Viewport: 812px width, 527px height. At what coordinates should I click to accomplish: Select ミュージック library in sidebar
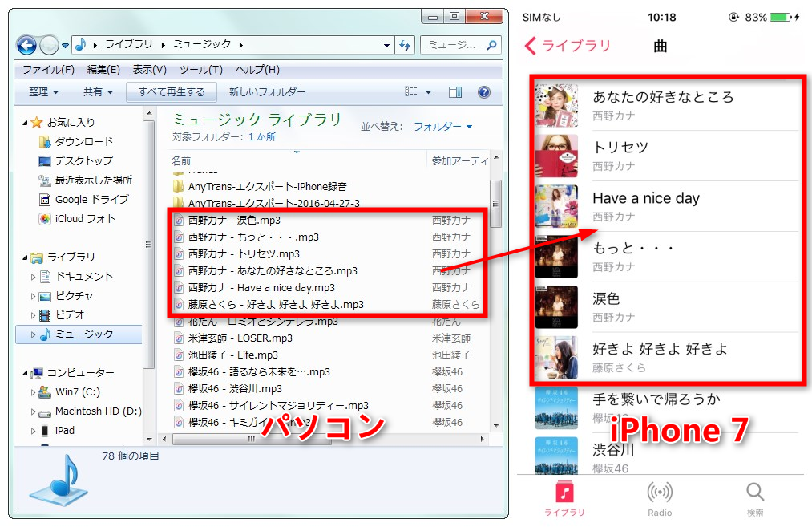click(x=77, y=334)
